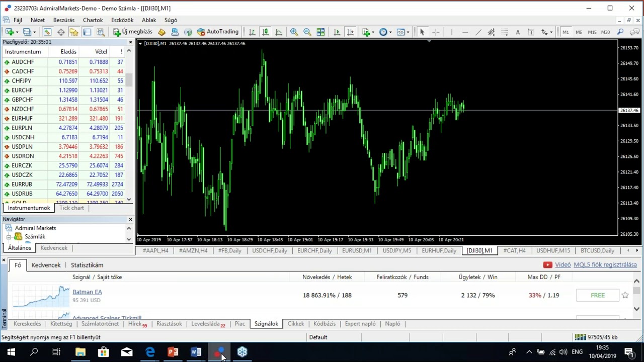
Task: Open the Beszúrás menu
Action: [x=64, y=20]
